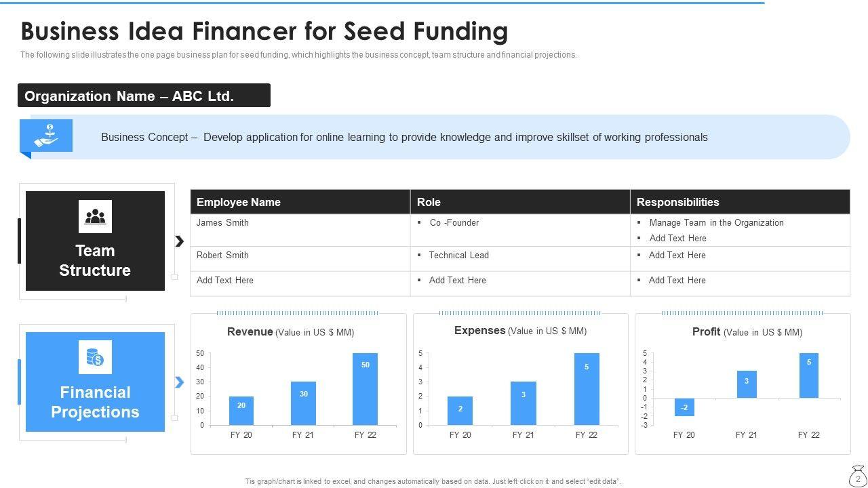Click the team people group icon
Image resolution: width=868 pixels, height=488 pixels.
coord(95,217)
